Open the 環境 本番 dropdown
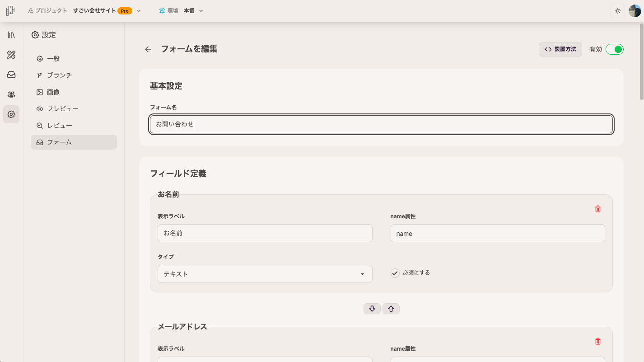 pos(181,11)
